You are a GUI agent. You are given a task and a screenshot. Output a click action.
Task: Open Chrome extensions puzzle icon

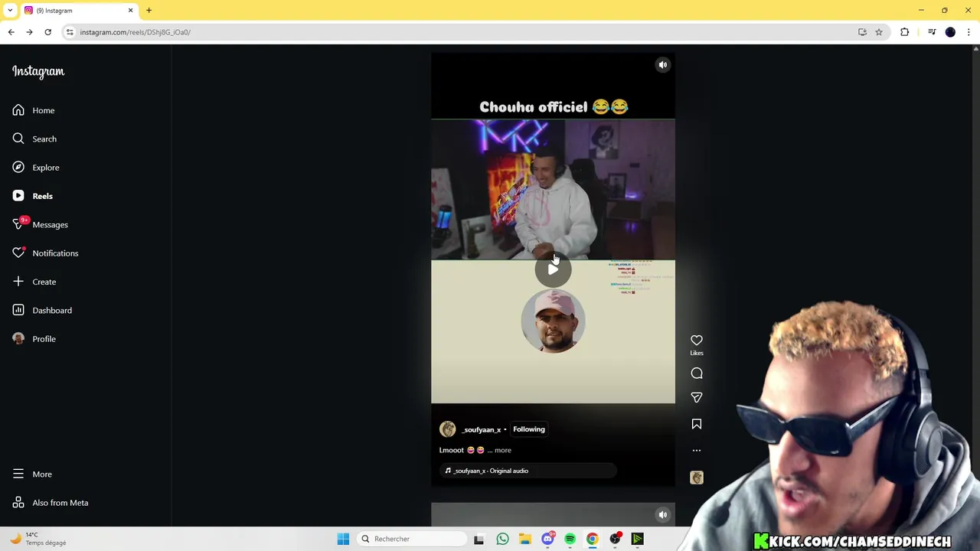click(x=905, y=32)
